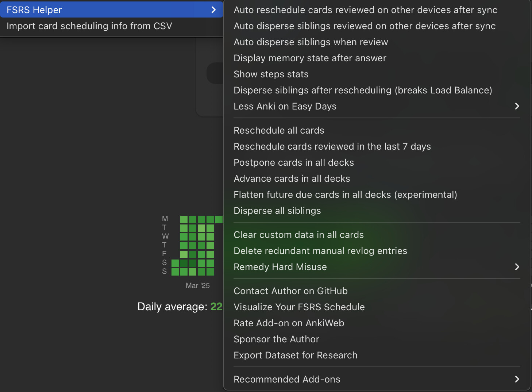
Task: Select Flatten future due cards (experimental)
Action: click(x=377, y=195)
